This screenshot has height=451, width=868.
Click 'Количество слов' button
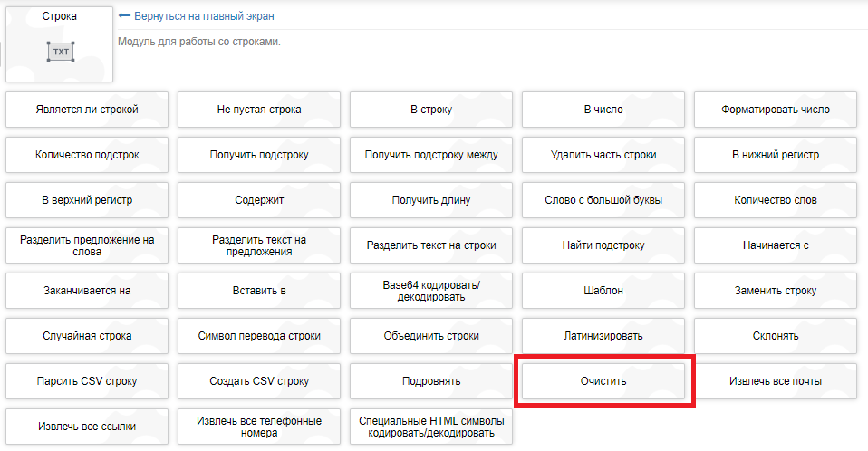click(x=776, y=200)
